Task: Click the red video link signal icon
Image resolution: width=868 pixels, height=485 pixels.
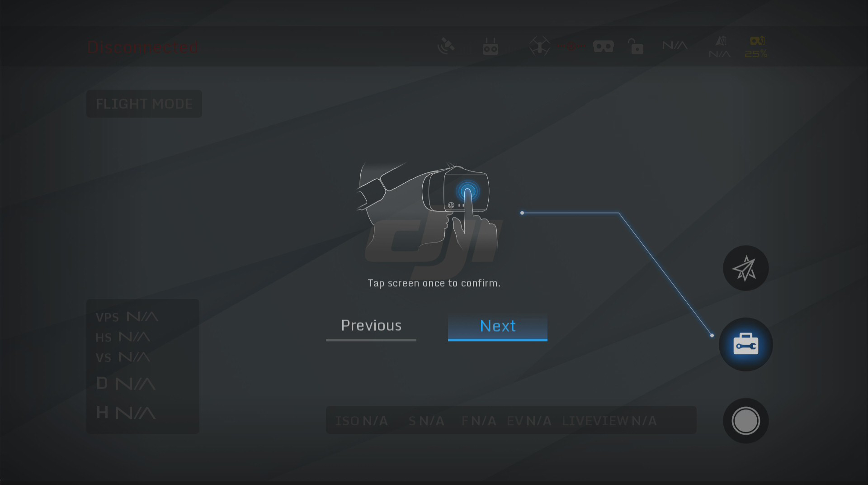Action: (x=571, y=46)
